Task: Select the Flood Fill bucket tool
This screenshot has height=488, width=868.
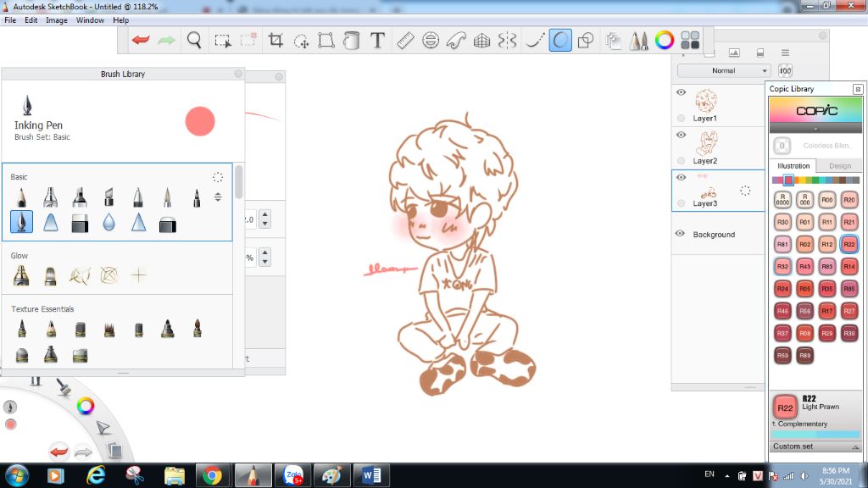Action: [351, 40]
